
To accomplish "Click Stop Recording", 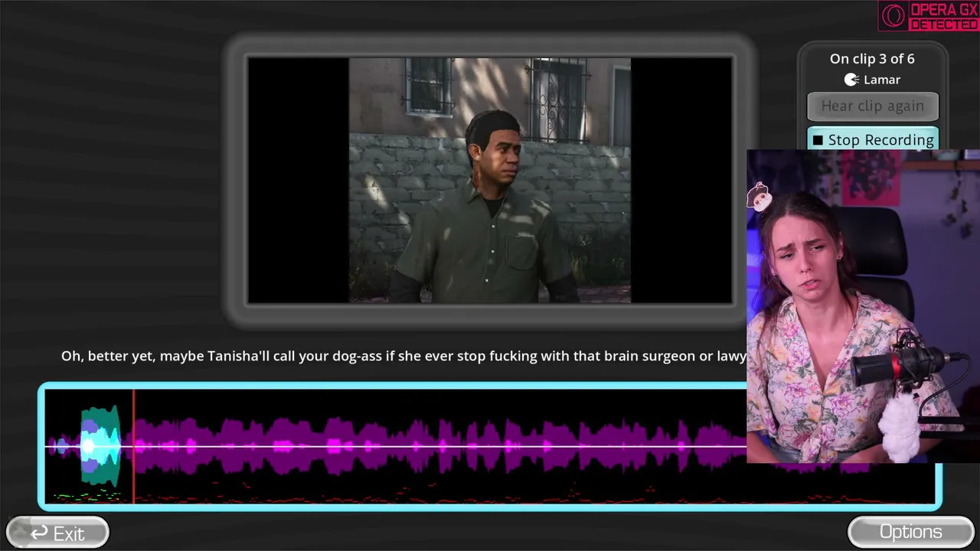I will point(873,139).
